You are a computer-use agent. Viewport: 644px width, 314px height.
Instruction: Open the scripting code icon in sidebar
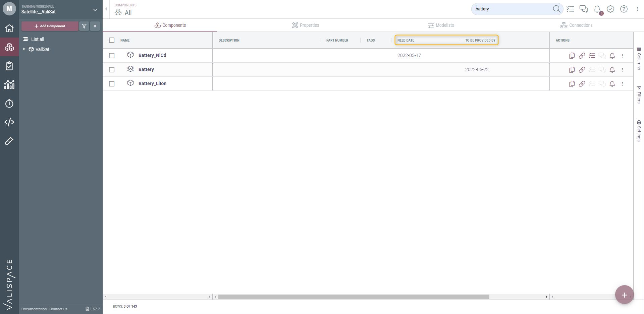(x=9, y=122)
